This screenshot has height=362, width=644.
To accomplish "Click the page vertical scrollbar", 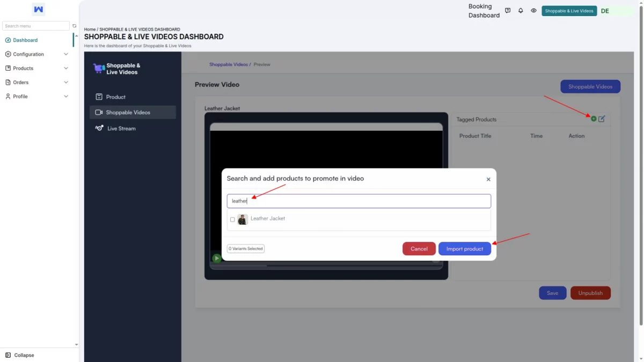I will pos(641,166).
